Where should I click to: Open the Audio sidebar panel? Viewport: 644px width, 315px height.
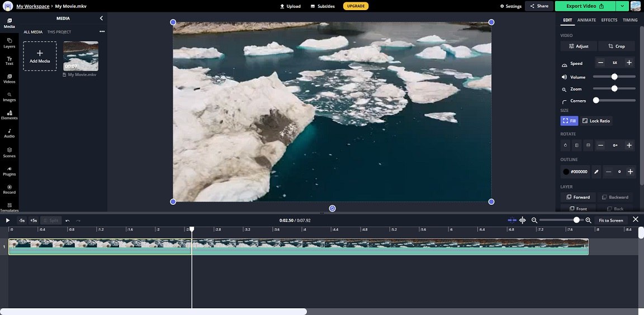point(9,133)
